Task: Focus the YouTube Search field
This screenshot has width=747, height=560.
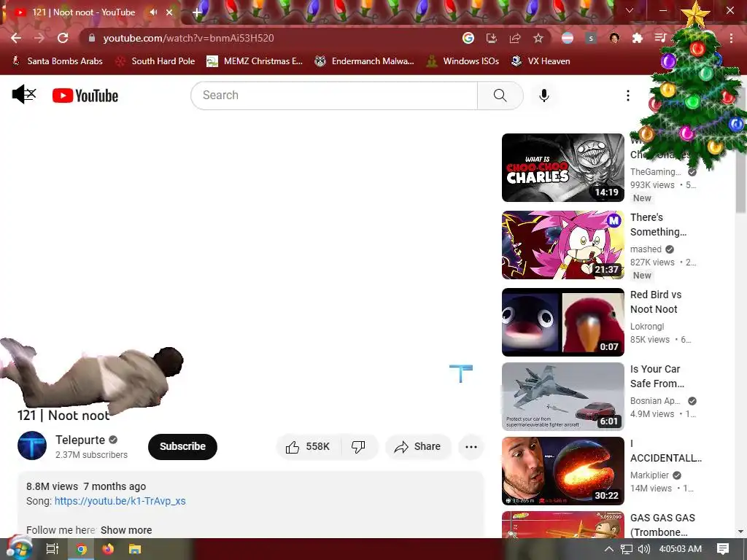Action: 334,96
